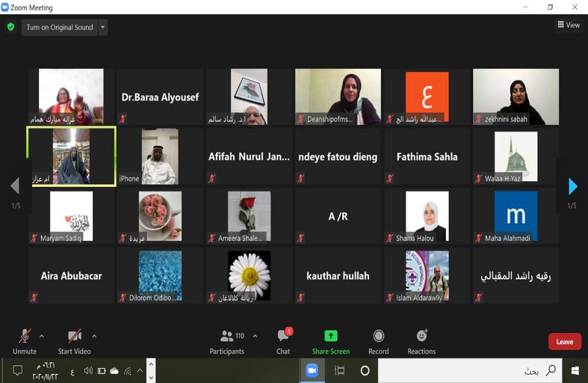Viewport: 588px width, 383px height.
Task: Expand the Original Sound dropdown arrow
Action: click(103, 28)
